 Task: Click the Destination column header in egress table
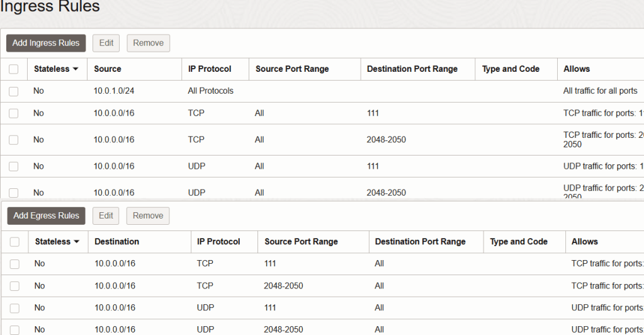pos(117,242)
